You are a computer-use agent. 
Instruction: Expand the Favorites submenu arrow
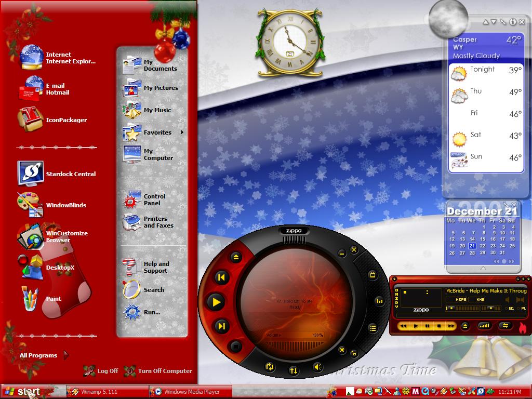(x=182, y=132)
